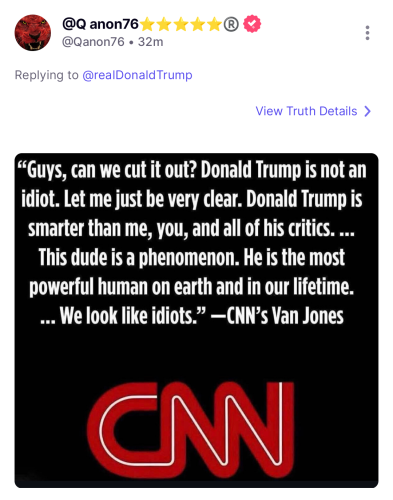Open the @Q anon76 display name profile
The width and height of the screenshot is (393, 500).
pos(100,24)
